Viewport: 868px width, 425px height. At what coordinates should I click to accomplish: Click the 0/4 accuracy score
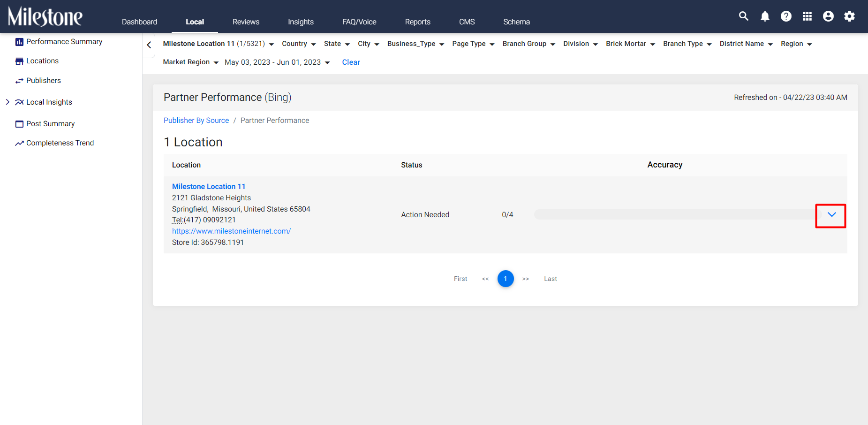coord(507,215)
